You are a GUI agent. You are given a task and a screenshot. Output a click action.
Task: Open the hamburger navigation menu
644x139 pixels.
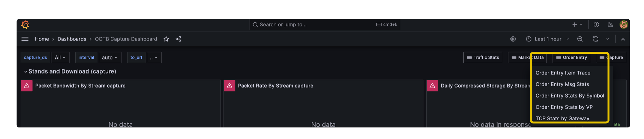(25, 39)
